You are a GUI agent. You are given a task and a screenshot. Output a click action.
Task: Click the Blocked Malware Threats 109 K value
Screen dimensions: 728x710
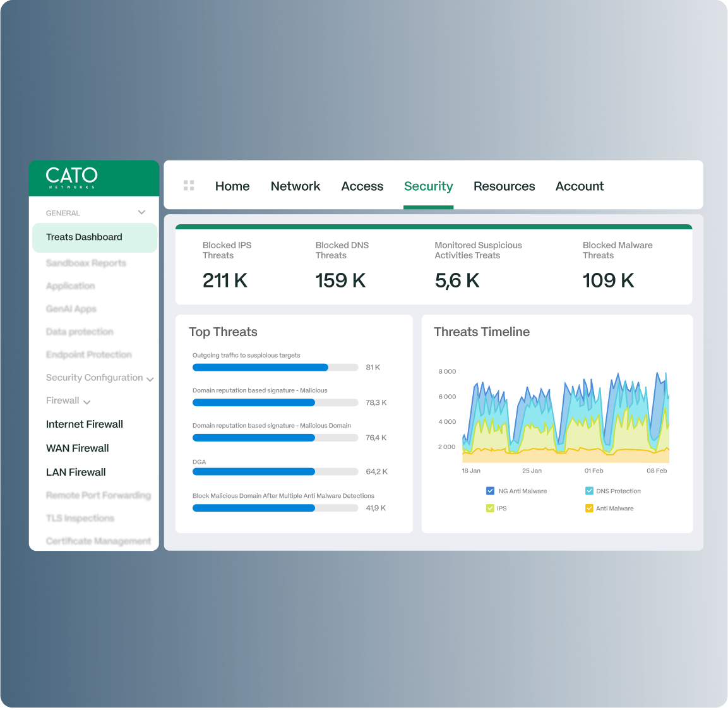click(x=608, y=280)
